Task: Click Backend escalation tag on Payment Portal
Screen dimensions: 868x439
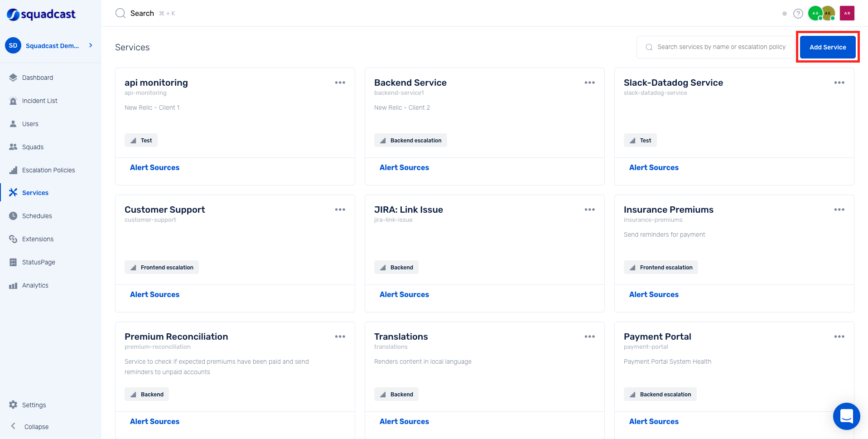Action: pos(660,394)
